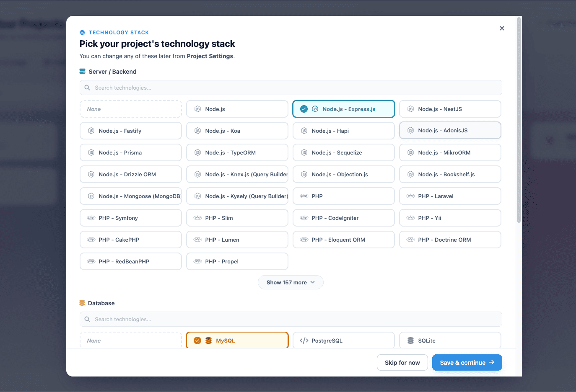Deselect Node.js - Express.js checkmark

coord(304,109)
